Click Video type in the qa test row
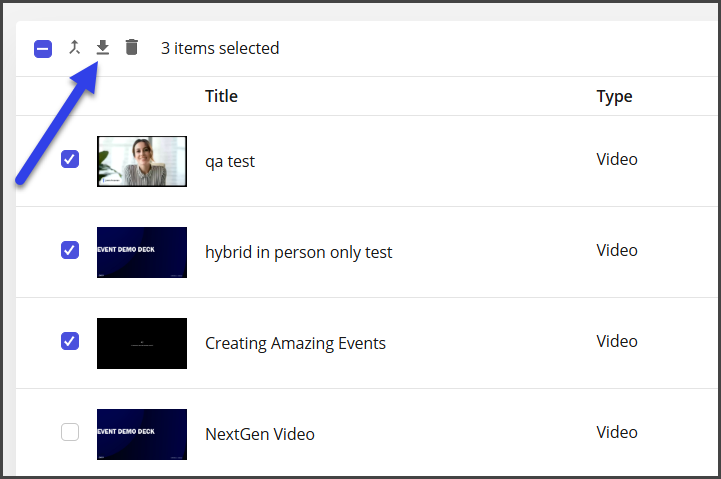Screen dimensions: 721x479 [617, 159]
